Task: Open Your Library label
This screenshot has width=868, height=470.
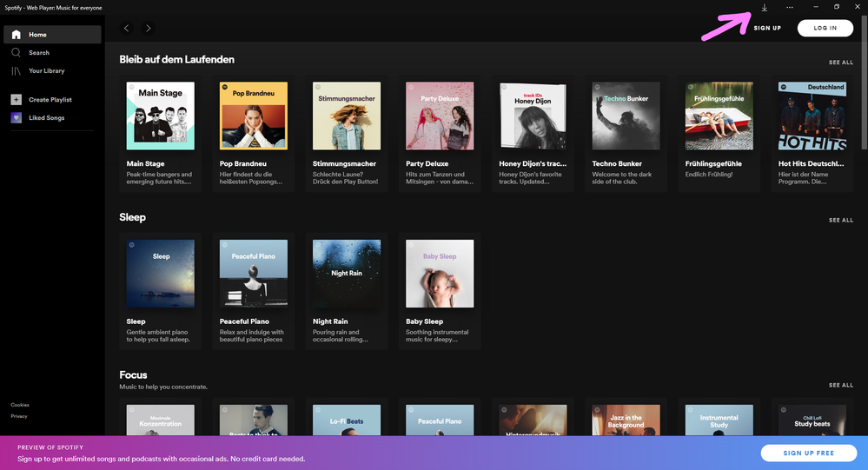Action: click(x=47, y=71)
